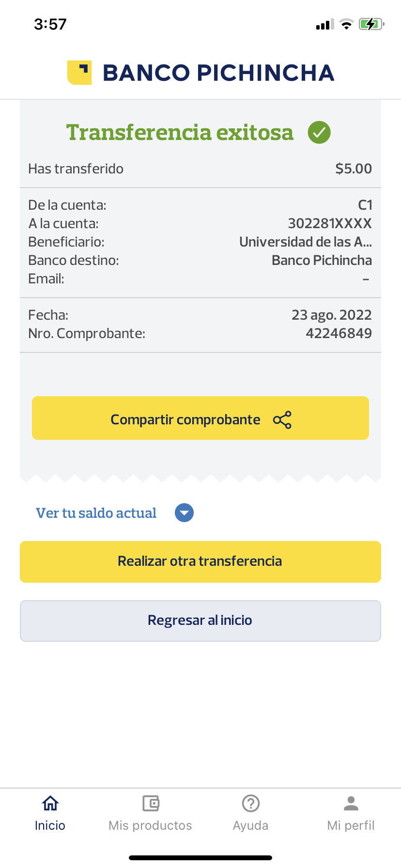Open the Mi perfil person icon

point(351,804)
